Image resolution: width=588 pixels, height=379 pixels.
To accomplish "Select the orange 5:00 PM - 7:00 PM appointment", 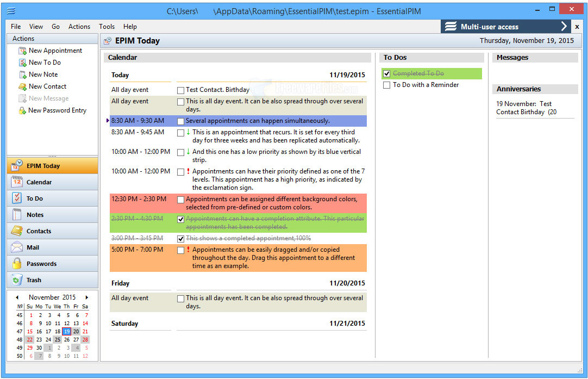I will point(272,258).
